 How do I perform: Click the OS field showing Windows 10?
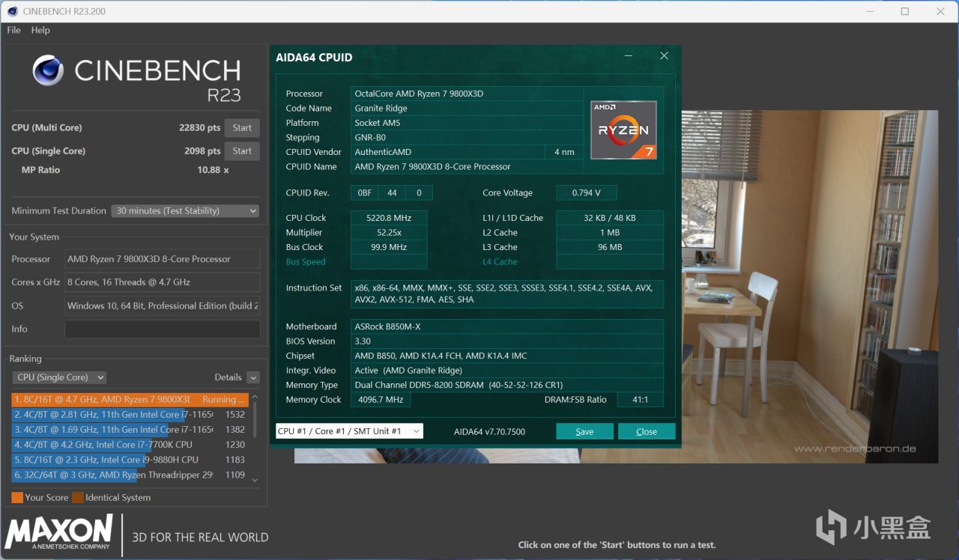[163, 306]
